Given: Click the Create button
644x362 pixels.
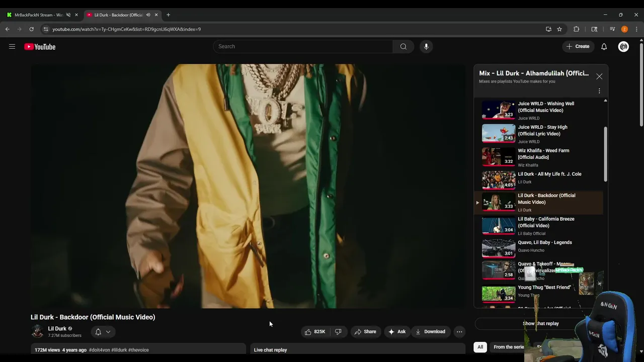Looking at the screenshot, I should [578, 47].
